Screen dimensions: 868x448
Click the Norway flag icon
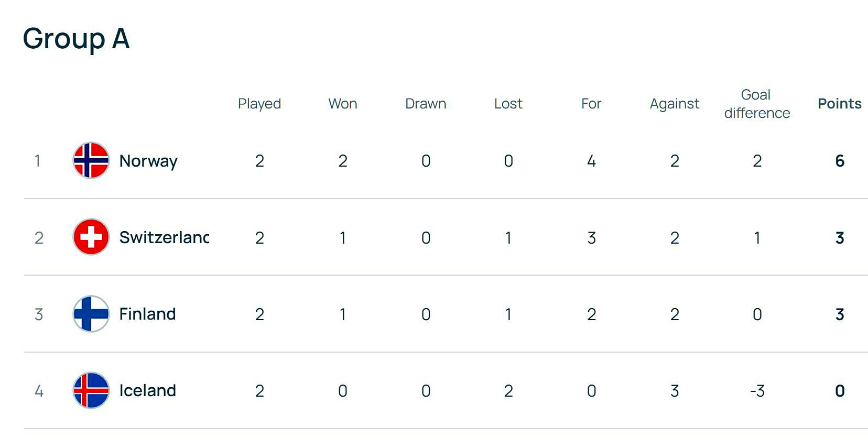tap(91, 160)
